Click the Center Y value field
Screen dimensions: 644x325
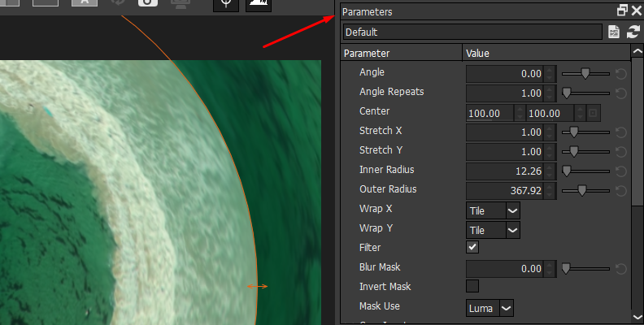(550, 113)
